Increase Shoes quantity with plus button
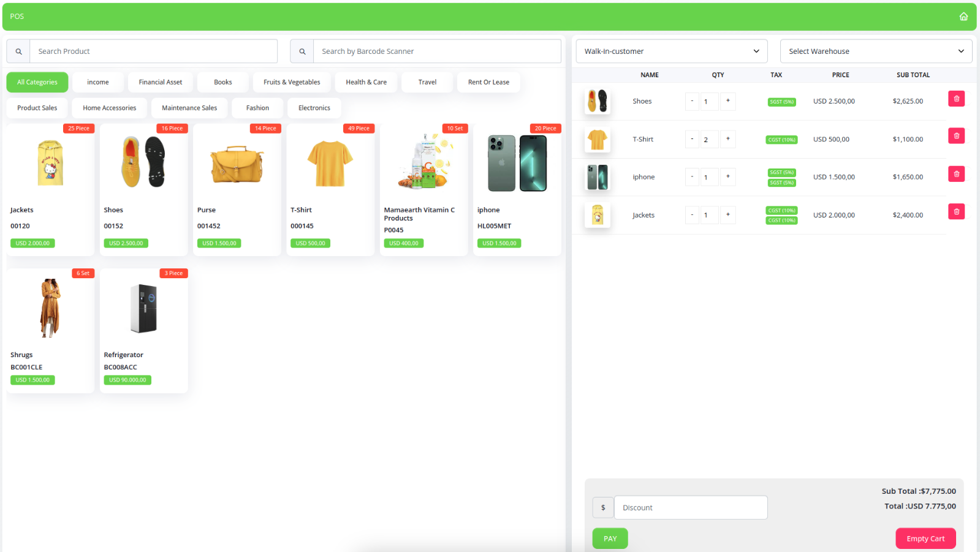Screen dimensions: 980x552 pyautogui.click(x=727, y=101)
